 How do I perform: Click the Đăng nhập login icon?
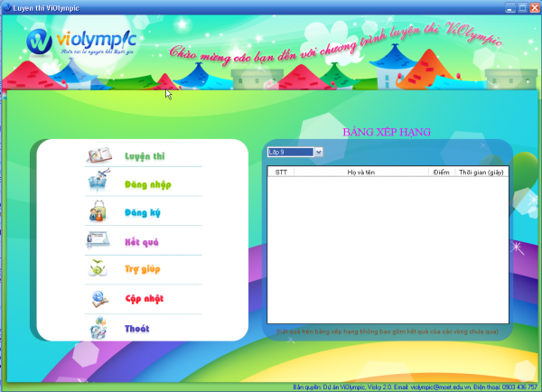click(99, 180)
